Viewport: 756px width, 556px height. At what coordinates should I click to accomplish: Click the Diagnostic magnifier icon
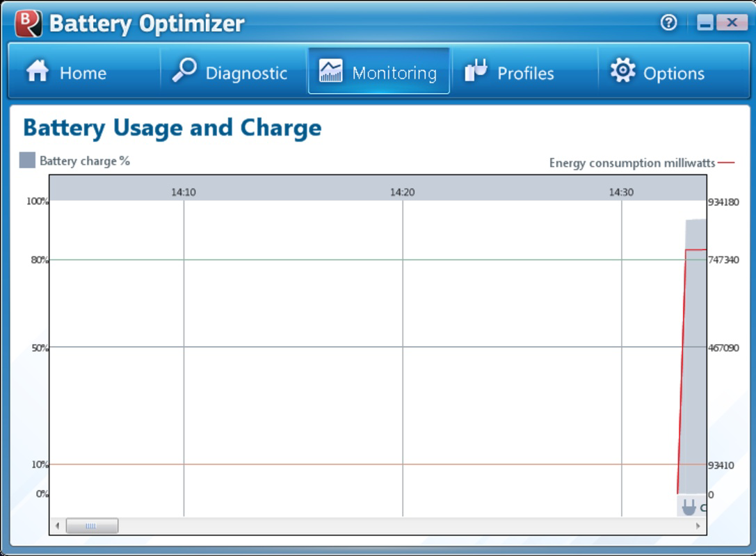[184, 70]
